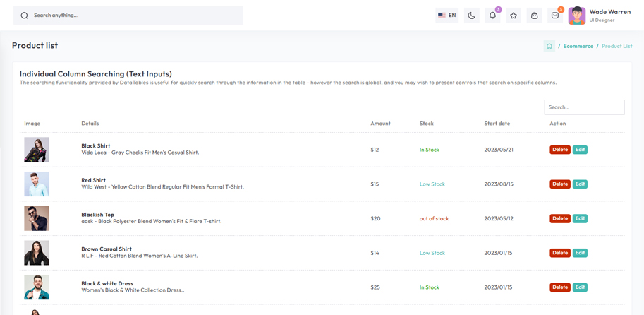Delete the Black Shirt product
Screen dimensions: 644x315
(560, 150)
